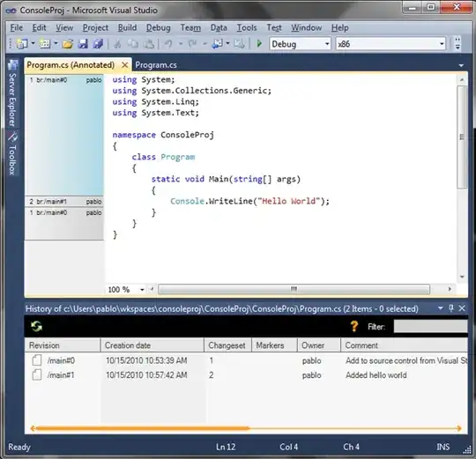Click the Save All toolbar icon
This screenshot has height=459, width=476.
tap(98, 44)
